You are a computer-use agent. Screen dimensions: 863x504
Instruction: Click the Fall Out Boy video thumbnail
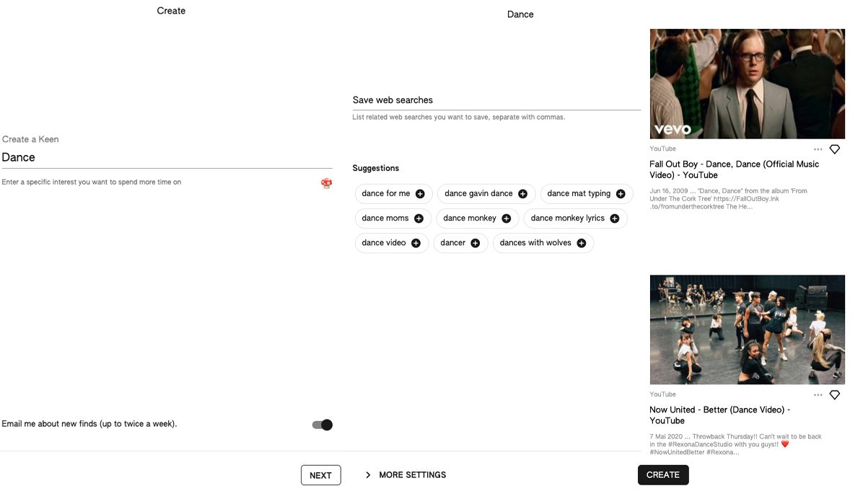[x=747, y=82]
